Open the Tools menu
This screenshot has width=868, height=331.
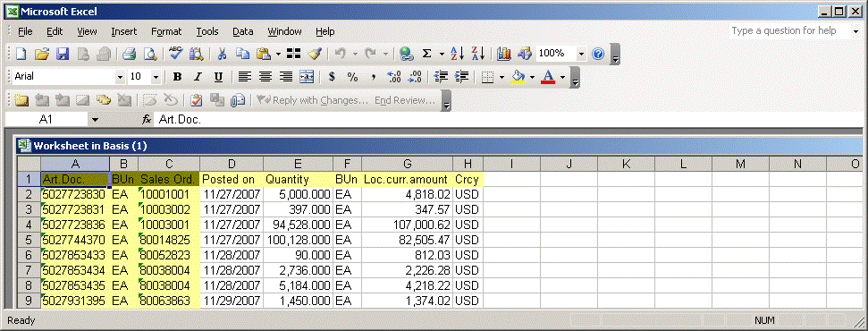[x=207, y=31]
